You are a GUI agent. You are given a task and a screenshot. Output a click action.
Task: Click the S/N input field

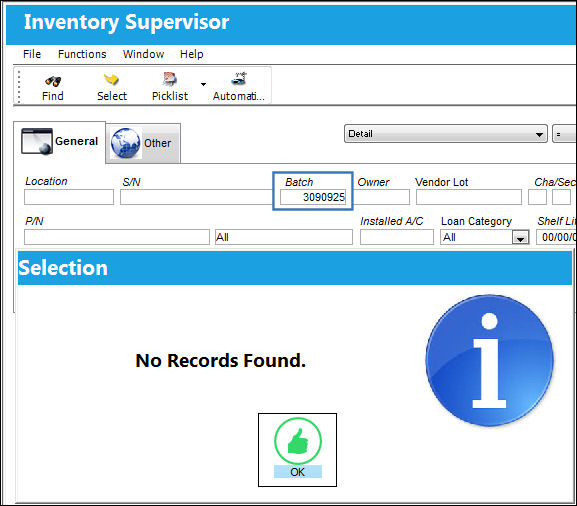tap(196, 197)
